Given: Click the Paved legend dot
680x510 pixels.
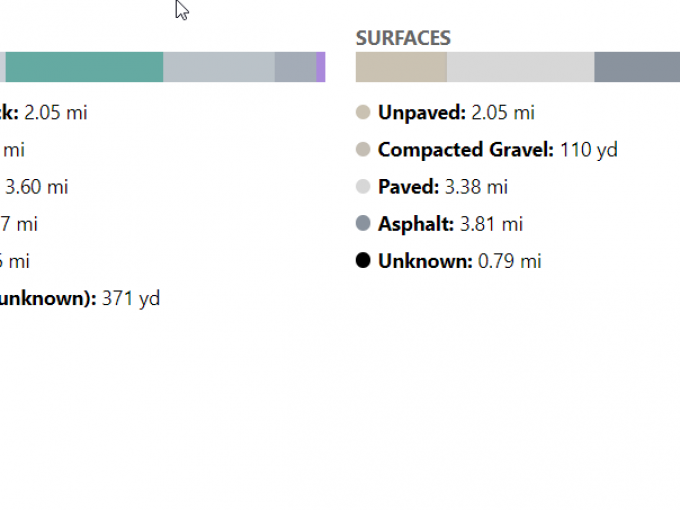Looking at the screenshot, I should point(363,187).
